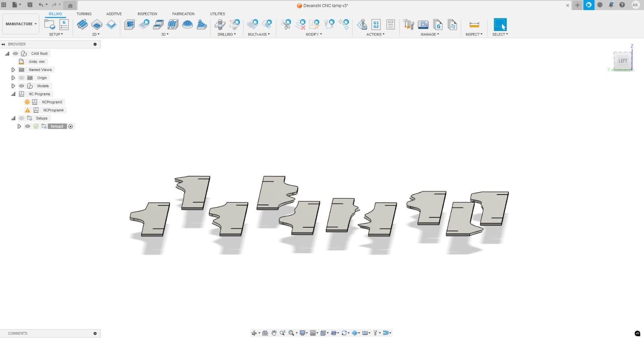Screen dimensions: 644x338
Task: Switch to the ADDITIVE tab
Action: (114, 14)
